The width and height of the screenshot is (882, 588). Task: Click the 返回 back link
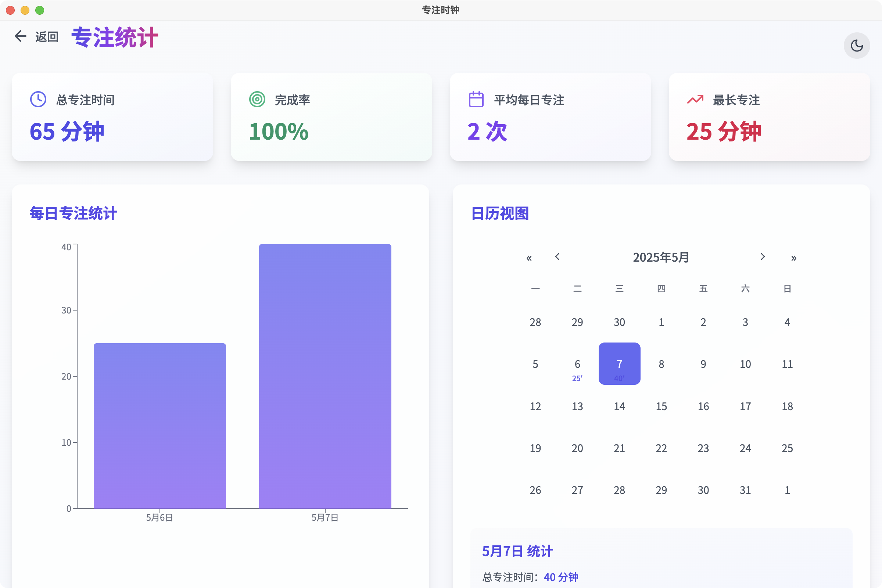(47, 37)
